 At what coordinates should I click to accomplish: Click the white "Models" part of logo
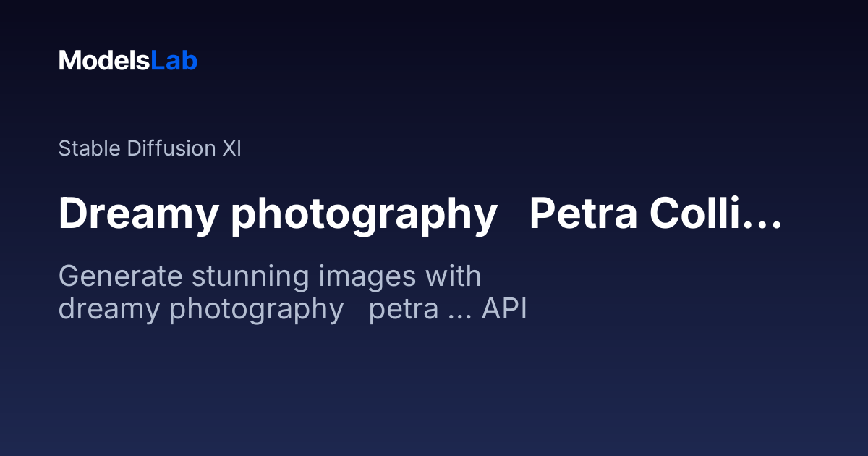(104, 61)
